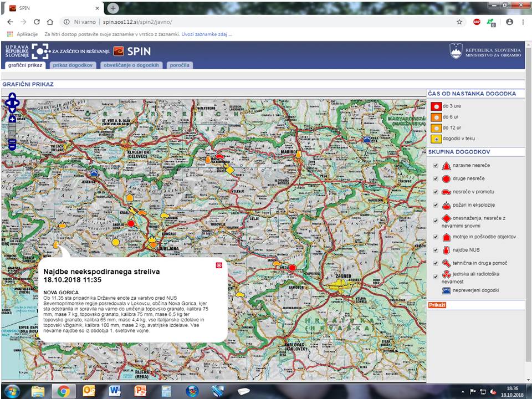This screenshot has height=399, width=532.
Task: Switch to the prikaz dogodkov tab
Action: point(73,65)
